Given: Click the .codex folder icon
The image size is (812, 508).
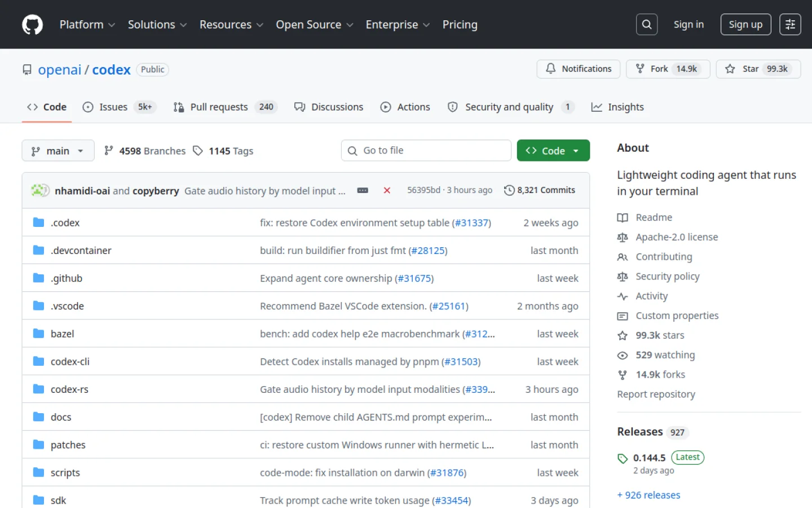Looking at the screenshot, I should [38, 222].
